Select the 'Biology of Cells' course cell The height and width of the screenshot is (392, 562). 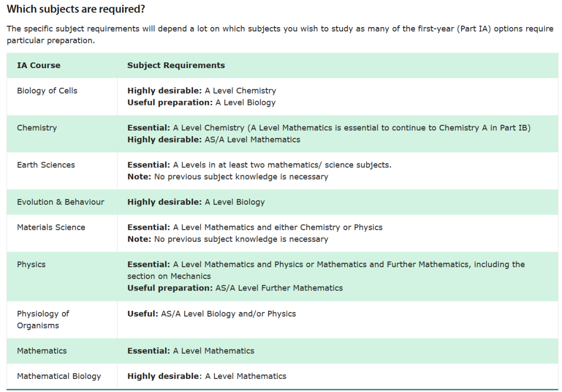coord(47,90)
